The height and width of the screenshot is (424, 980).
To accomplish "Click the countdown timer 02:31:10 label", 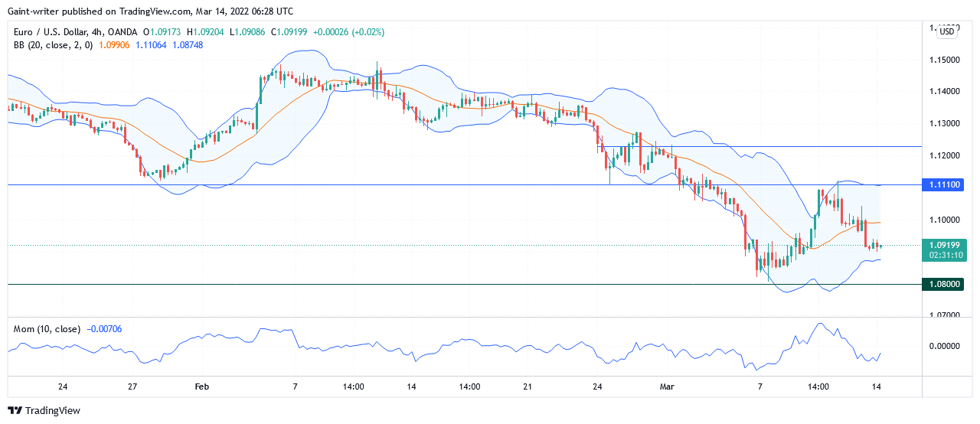I will [946, 255].
